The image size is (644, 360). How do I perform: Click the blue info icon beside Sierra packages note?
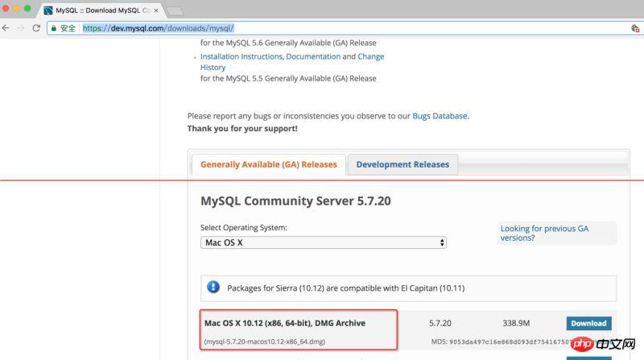[213, 287]
